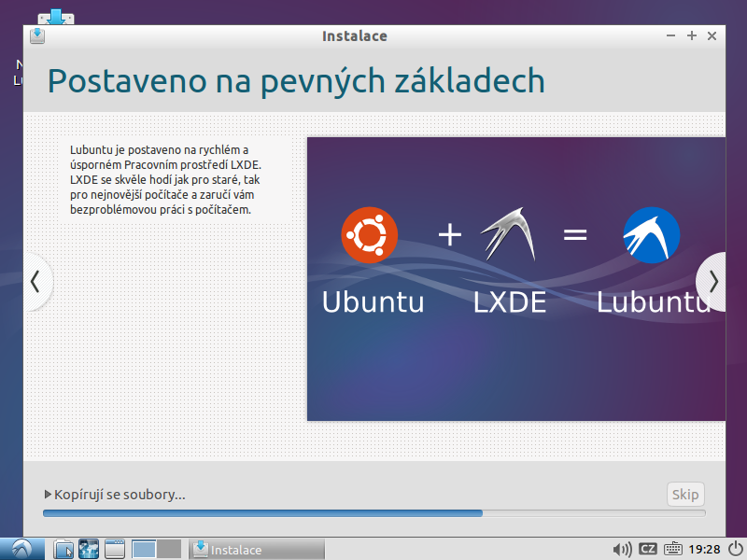This screenshot has width=747, height=560.
Task: Click the file copy progress bar
Action: (374, 513)
